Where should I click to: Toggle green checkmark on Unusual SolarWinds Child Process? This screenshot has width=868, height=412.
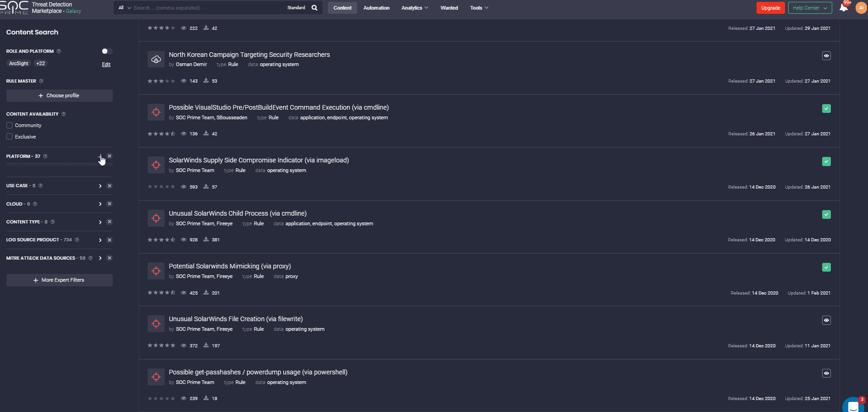(826, 214)
